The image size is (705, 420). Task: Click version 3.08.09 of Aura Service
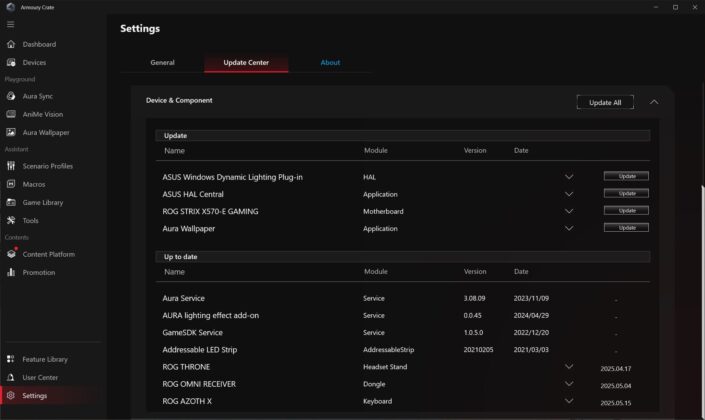pyautogui.click(x=474, y=298)
